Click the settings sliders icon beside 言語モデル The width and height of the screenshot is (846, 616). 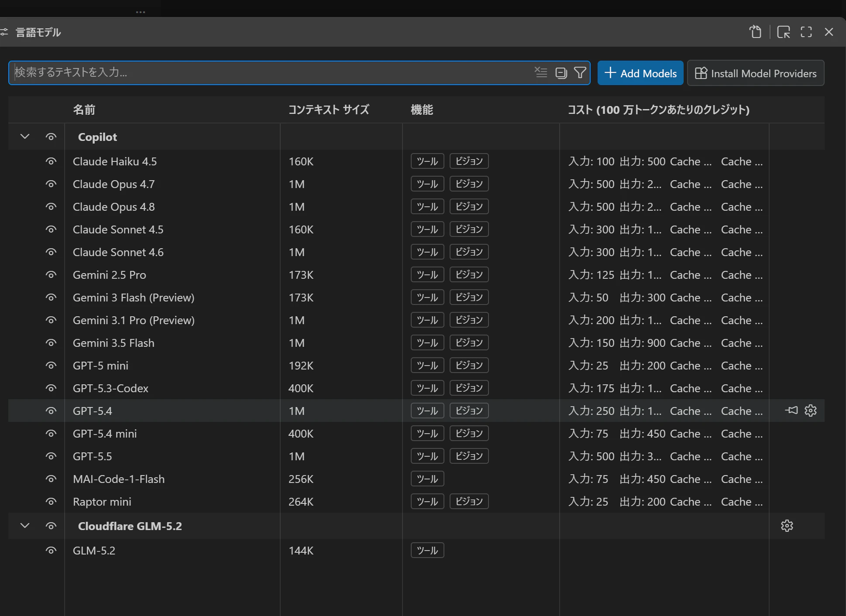click(x=4, y=32)
